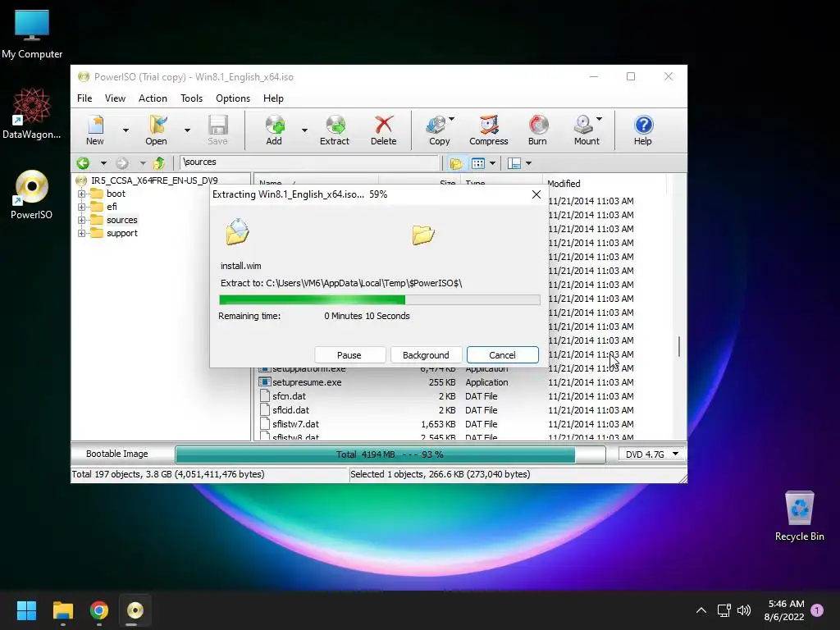
Task: Click the Compress toolbar icon
Action: (489, 130)
